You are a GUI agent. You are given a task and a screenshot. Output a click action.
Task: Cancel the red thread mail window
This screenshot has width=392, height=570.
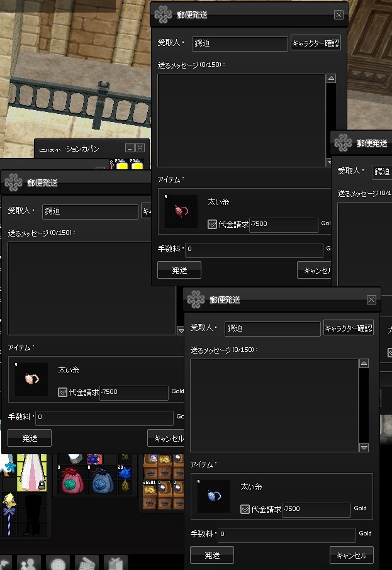pos(314,270)
